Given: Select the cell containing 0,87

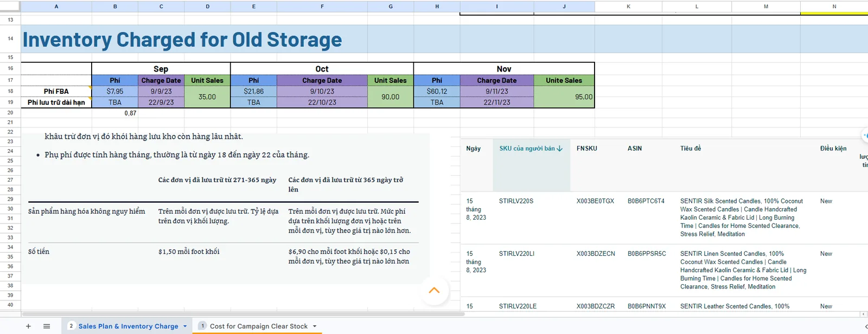Looking at the screenshot, I should pyautogui.click(x=115, y=113).
